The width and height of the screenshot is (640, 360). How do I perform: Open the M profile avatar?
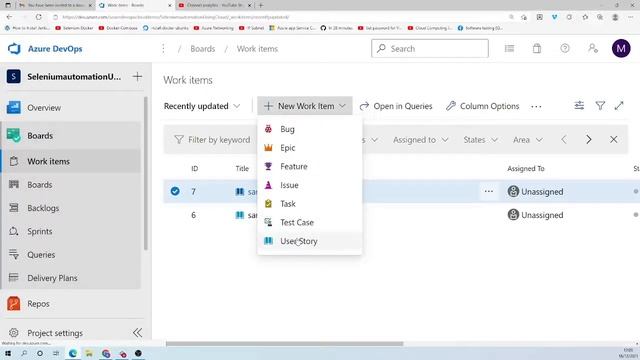[621, 49]
